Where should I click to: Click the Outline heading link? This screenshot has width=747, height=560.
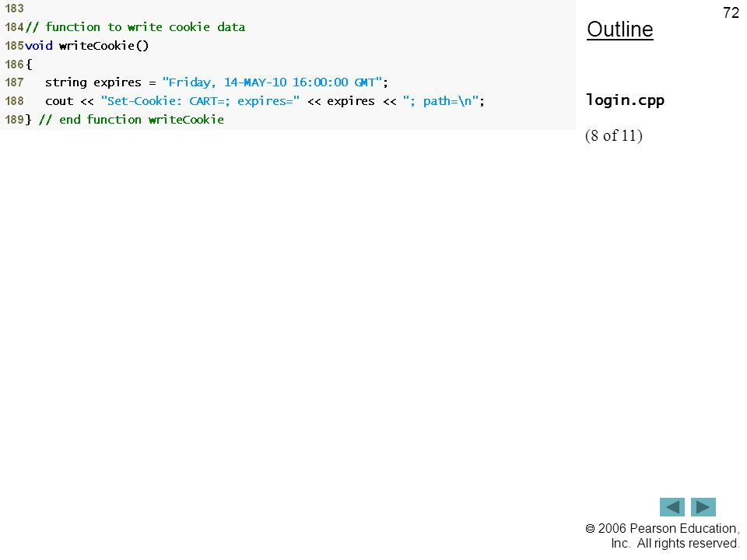point(620,30)
